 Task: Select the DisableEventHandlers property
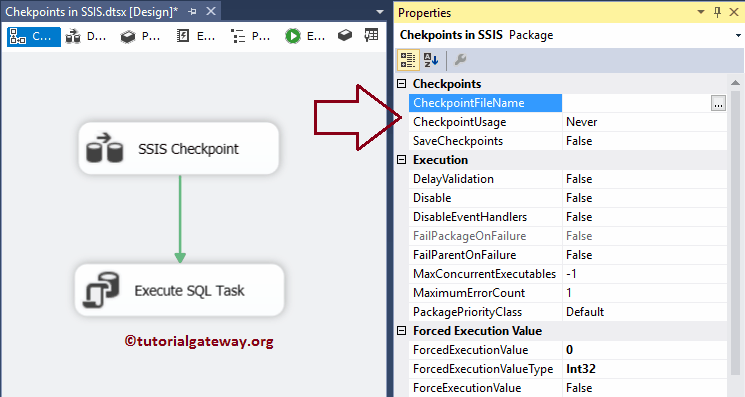tap(485, 217)
